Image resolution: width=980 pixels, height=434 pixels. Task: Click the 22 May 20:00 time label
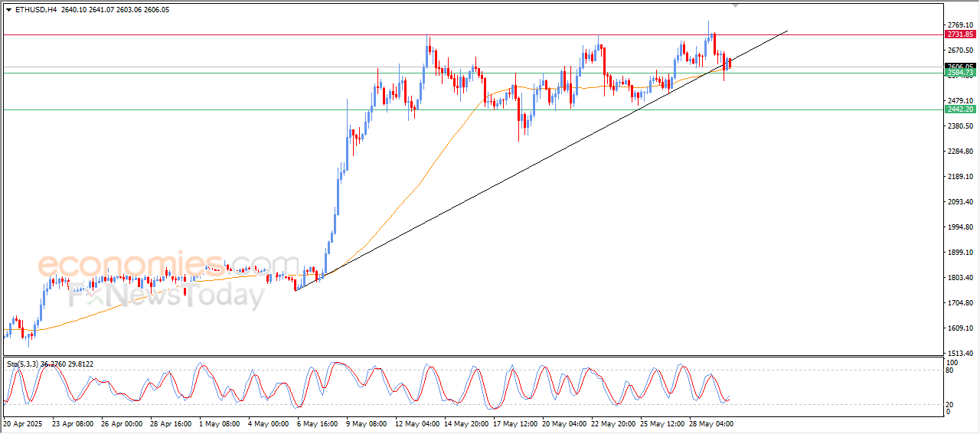pyautogui.click(x=613, y=423)
